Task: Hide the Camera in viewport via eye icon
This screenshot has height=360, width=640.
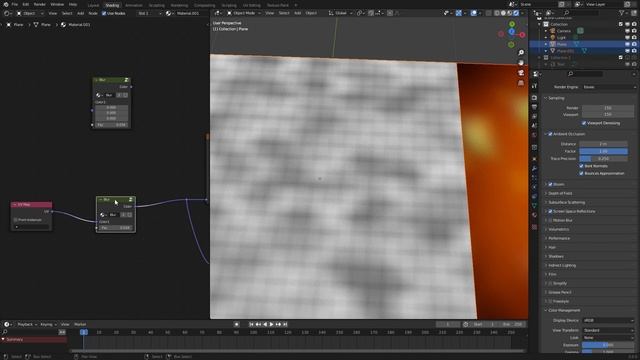Action: (x=627, y=31)
